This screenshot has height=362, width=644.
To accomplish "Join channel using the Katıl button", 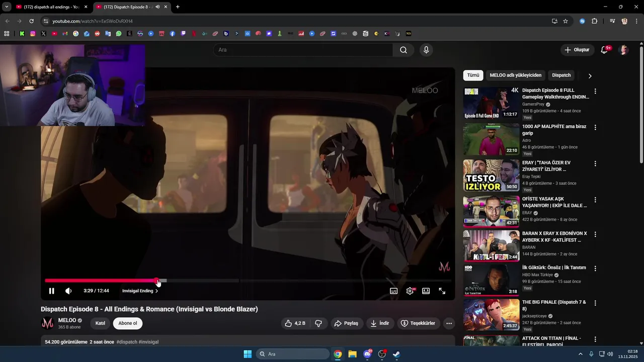I will [100, 323].
